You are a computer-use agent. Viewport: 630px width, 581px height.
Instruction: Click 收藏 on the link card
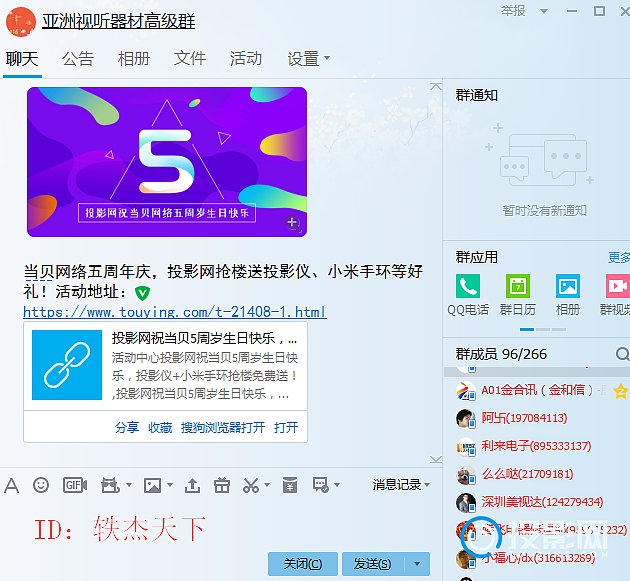160,428
